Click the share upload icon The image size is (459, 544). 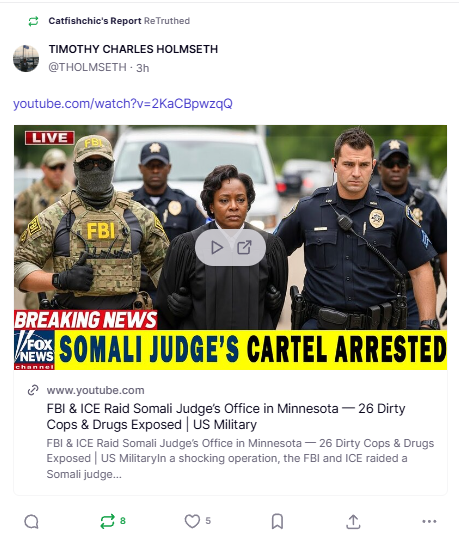click(x=353, y=521)
